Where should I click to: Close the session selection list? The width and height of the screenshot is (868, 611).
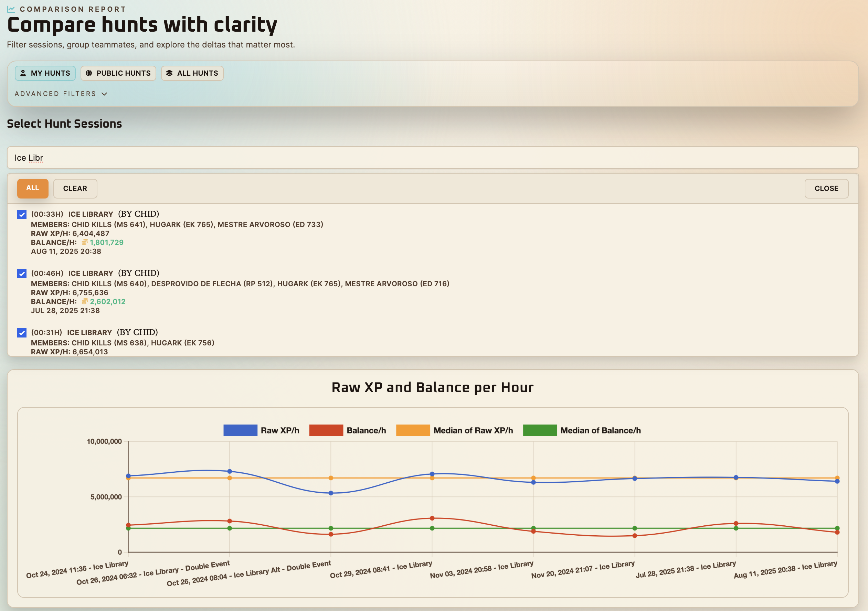pos(826,189)
